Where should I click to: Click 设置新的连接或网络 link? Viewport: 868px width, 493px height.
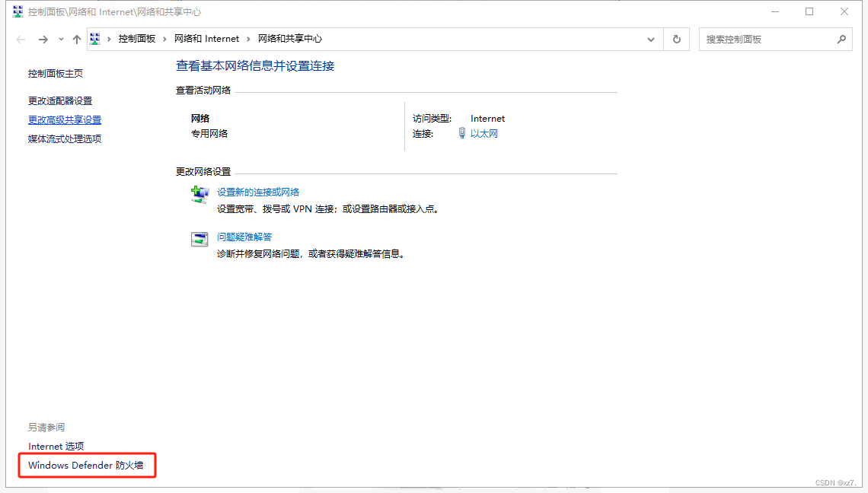coord(258,192)
